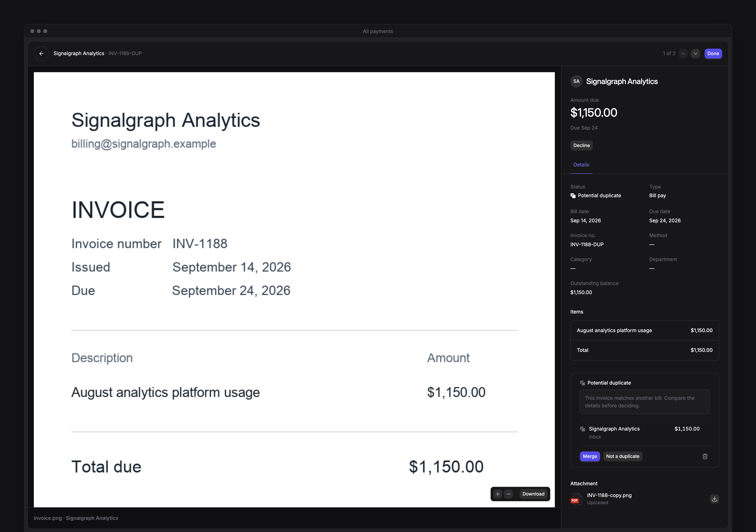Switch to the Details tab
756x532 pixels.
(581, 165)
